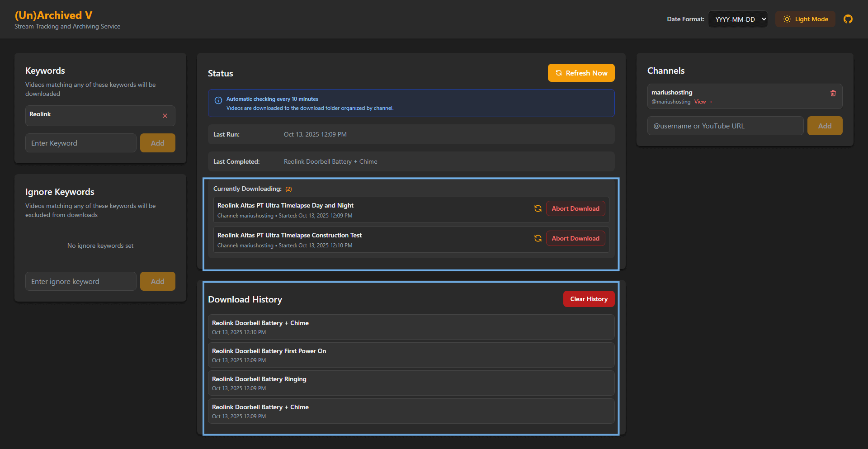Viewport: 868px width, 449px height.
Task: Clear the download history
Action: [588, 299]
